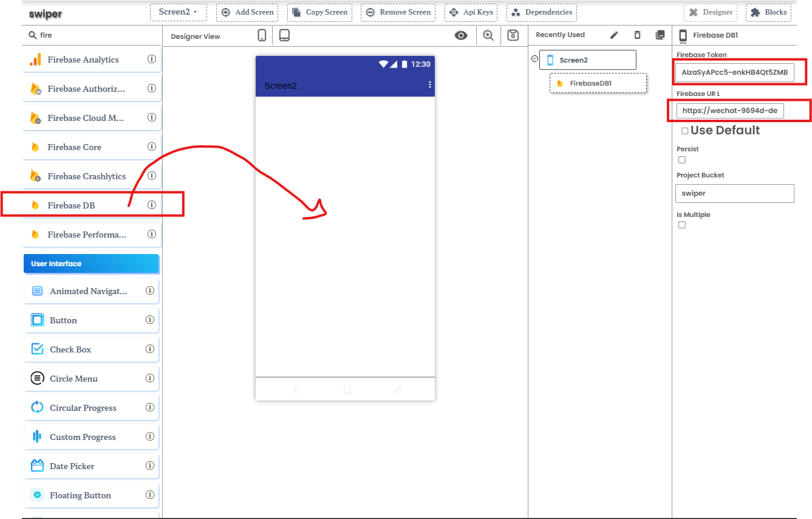Open info for Firebase Crashlytics
The image size is (812, 519).
click(x=152, y=176)
